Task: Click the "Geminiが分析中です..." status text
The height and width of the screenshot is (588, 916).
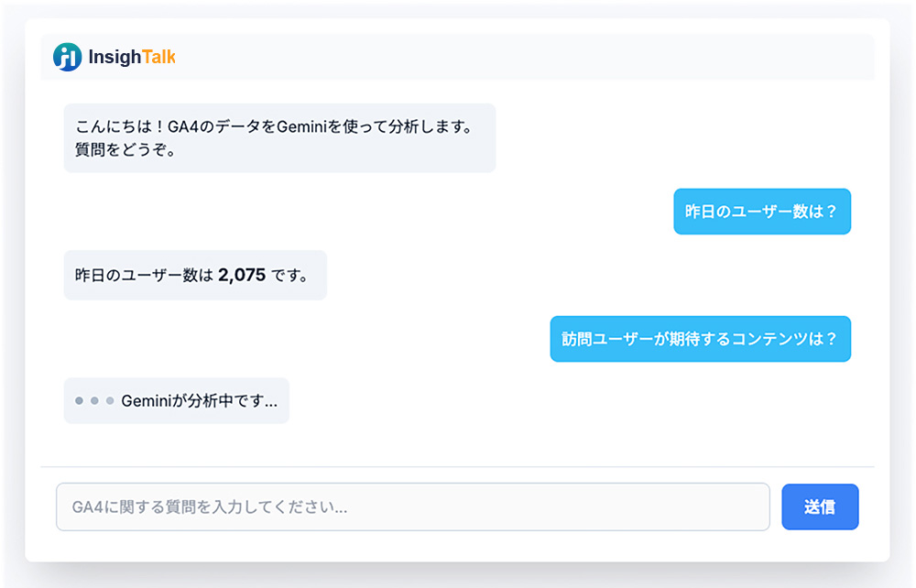Action: 199,401
